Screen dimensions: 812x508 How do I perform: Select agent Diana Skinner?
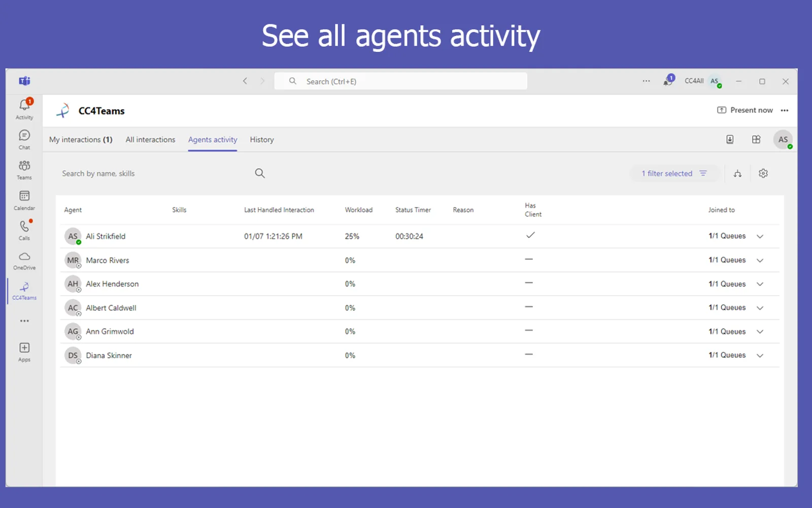pos(109,356)
